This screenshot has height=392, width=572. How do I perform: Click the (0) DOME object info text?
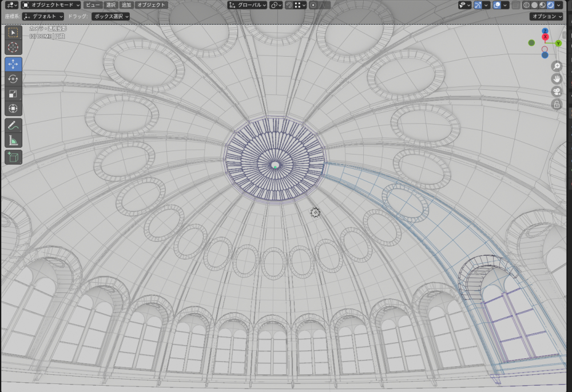(x=47, y=36)
